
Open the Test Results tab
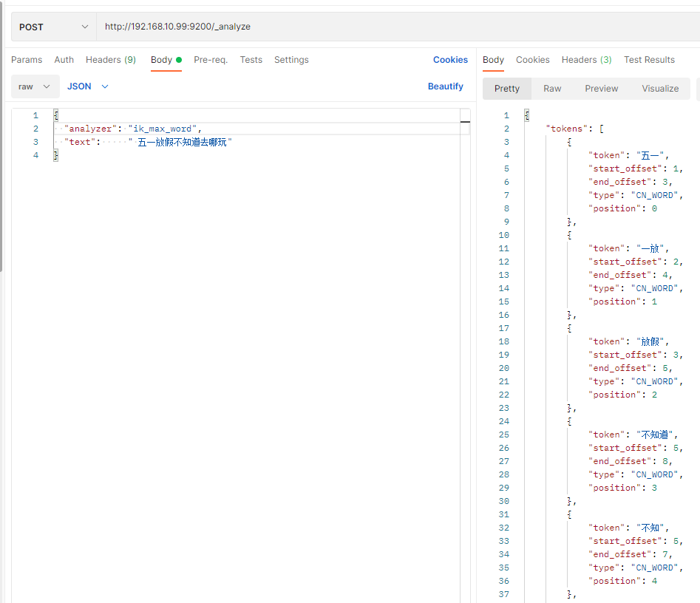(x=649, y=60)
